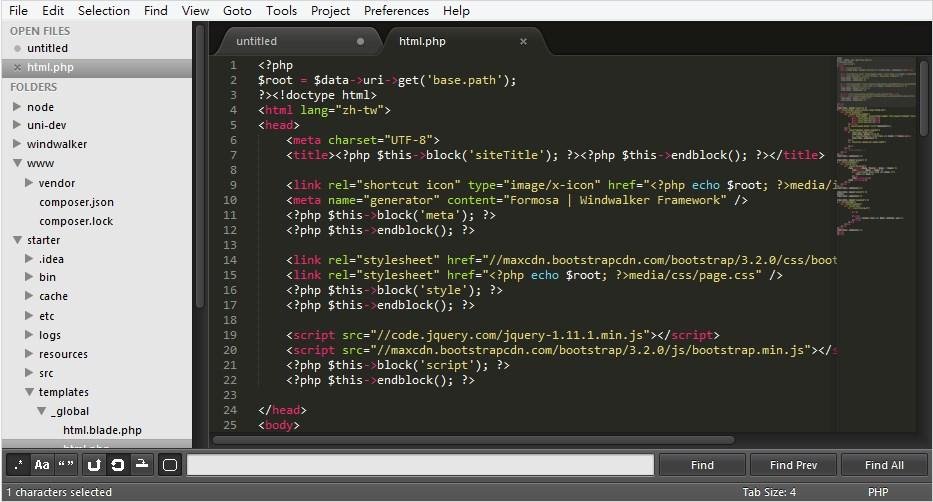Click the minimap code preview
Image resolution: width=933 pixels, height=502 pixels.
(x=876, y=146)
